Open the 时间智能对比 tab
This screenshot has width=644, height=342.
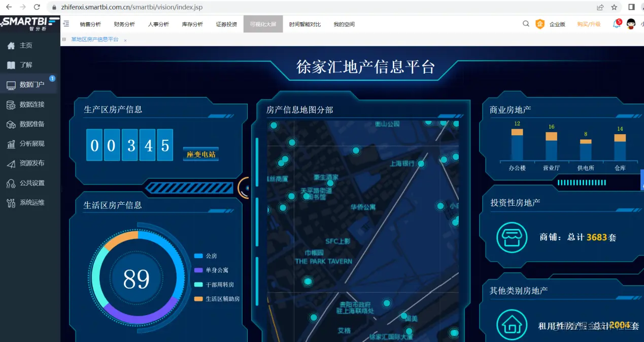click(x=304, y=23)
